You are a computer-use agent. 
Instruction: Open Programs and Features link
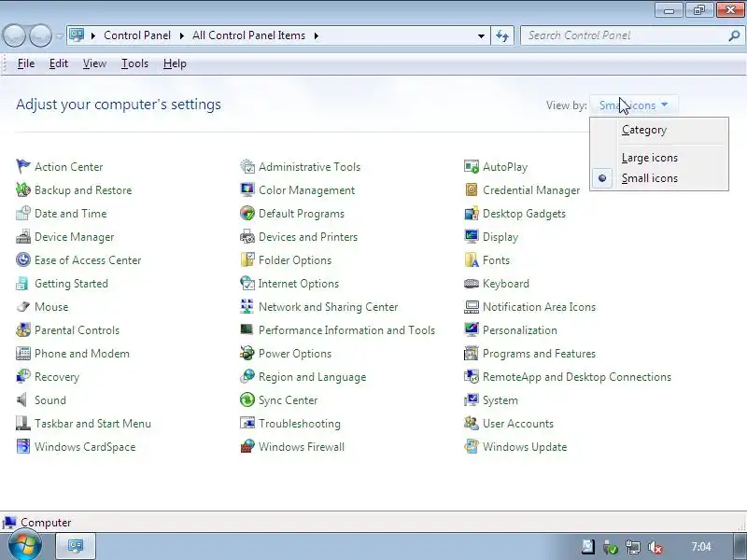tap(539, 354)
